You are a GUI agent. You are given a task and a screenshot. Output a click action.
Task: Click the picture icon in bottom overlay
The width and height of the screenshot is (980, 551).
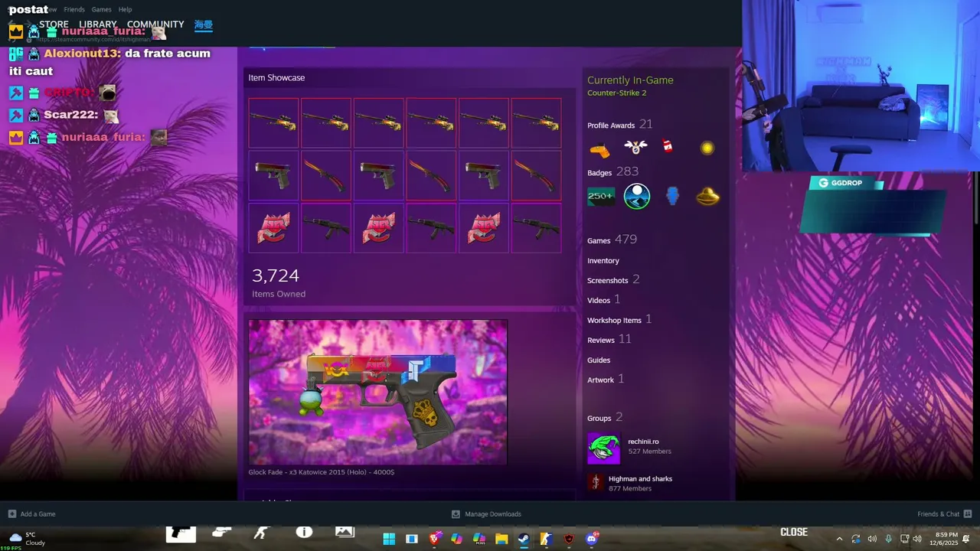(345, 532)
